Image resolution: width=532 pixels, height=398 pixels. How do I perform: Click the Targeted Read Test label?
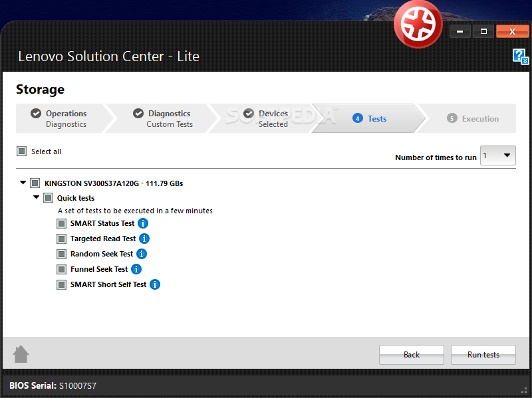[x=103, y=239]
